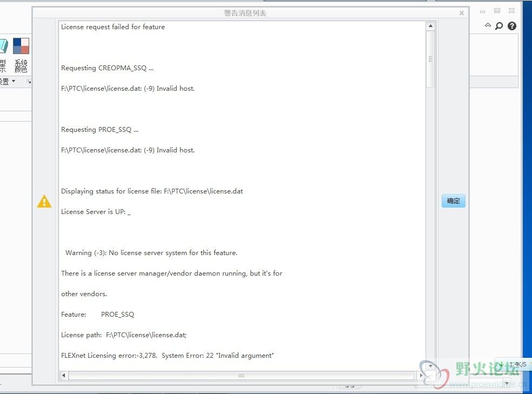This screenshot has height=394, width=532.
Task: Click 'Warning (-3): No license server' line
Action: (x=151, y=252)
